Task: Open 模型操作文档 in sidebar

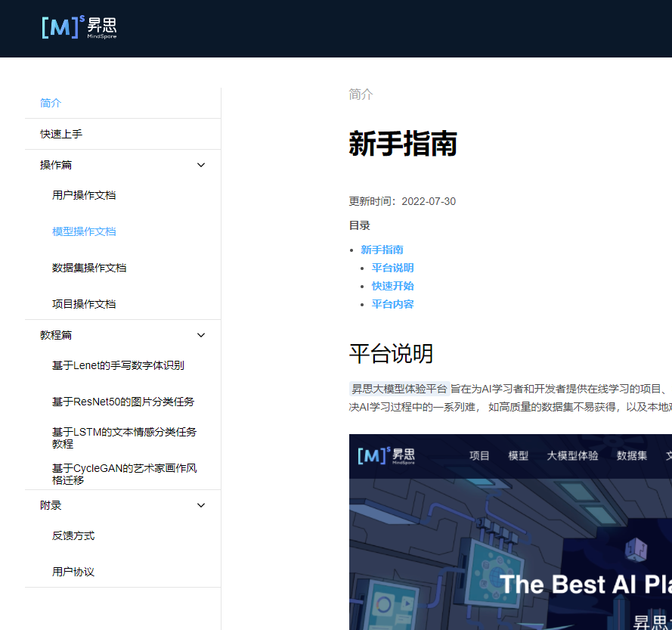Action: (84, 231)
